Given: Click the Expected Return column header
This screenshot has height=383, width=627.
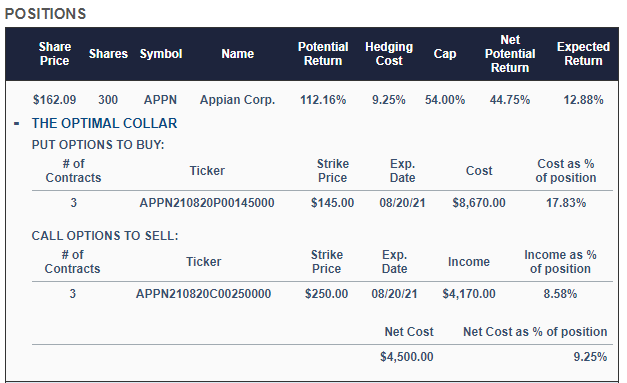Looking at the screenshot, I should coord(583,54).
